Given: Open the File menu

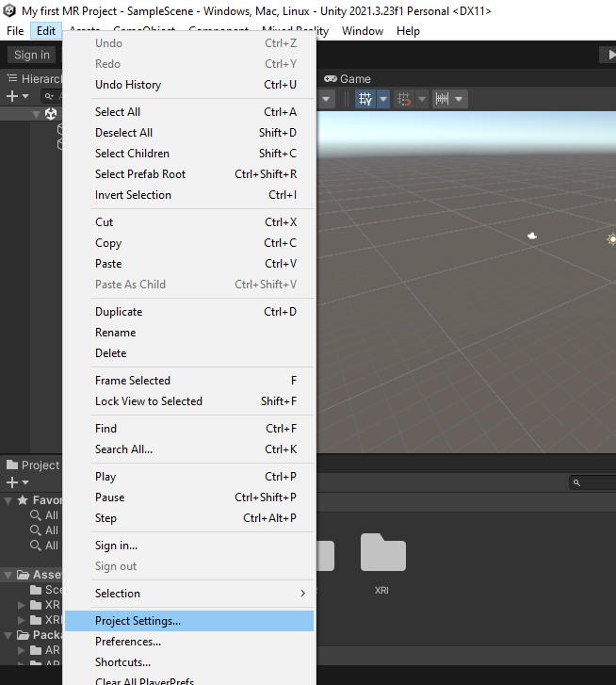Looking at the screenshot, I should 15,31.
